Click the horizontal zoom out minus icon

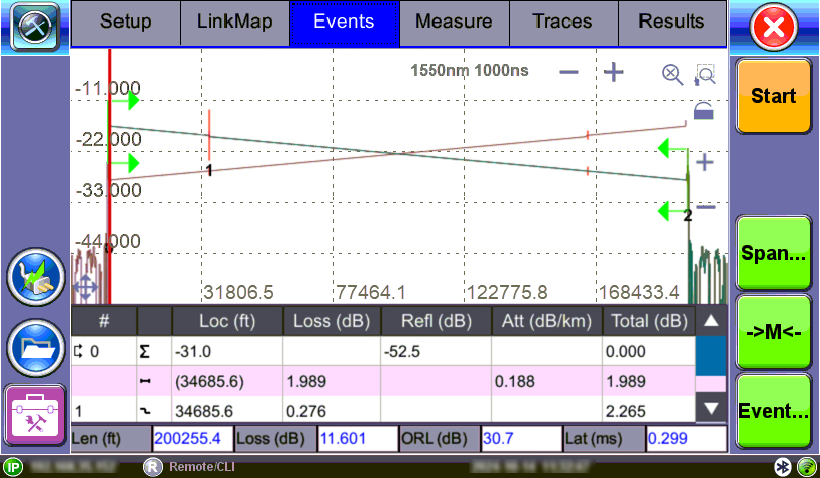click(569, 72)
